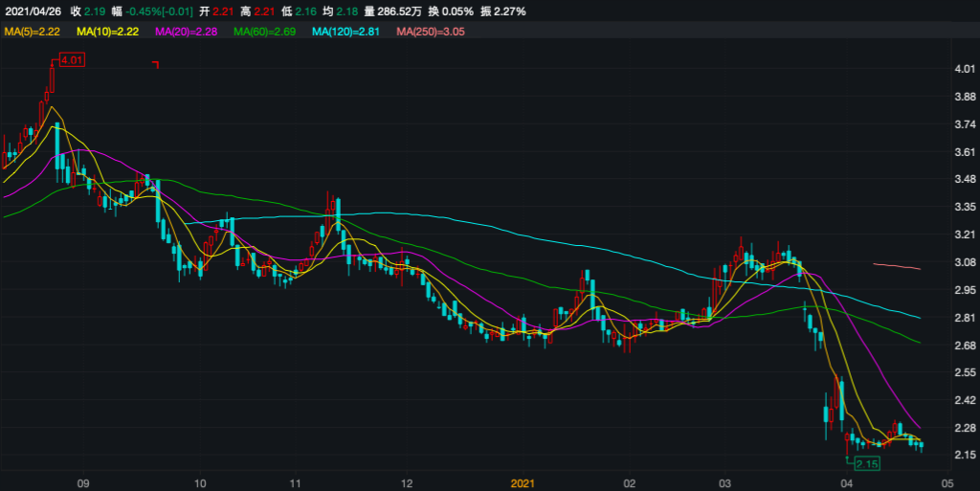The image size is (980, 491).
Task: Click the average price 2.18 value
Action: coord(346,11)
